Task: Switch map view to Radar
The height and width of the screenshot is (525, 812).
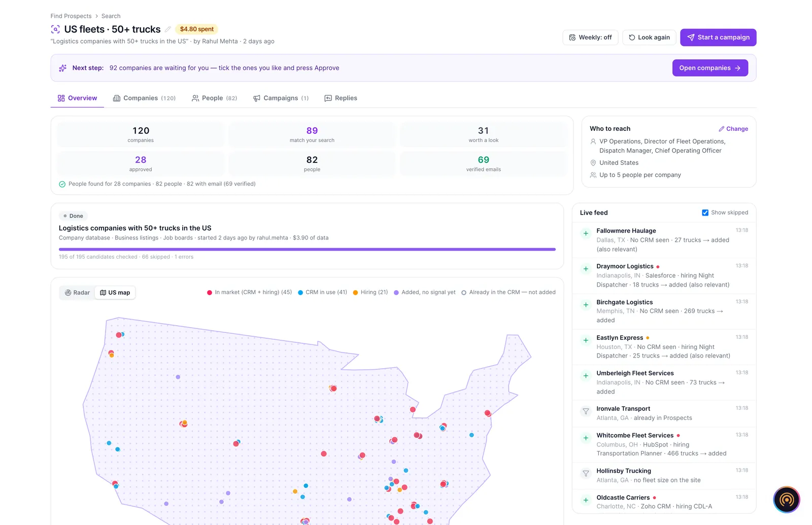Action: (78, 293)
